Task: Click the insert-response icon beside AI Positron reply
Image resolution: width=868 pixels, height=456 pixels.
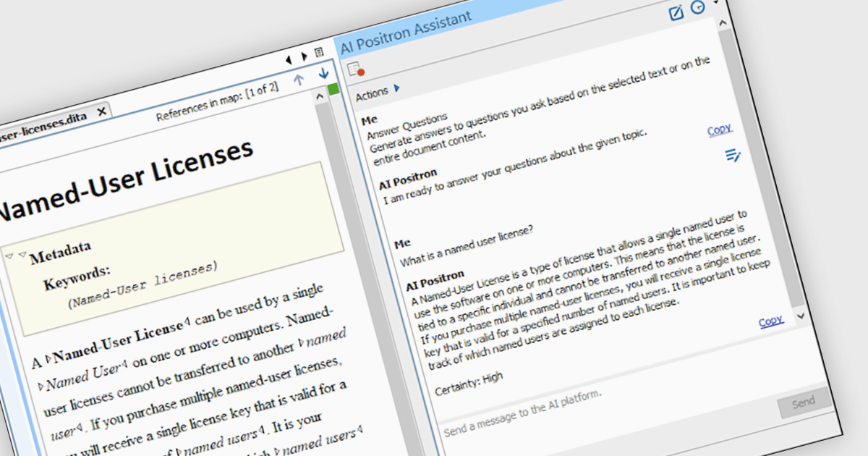Action: 733,156
